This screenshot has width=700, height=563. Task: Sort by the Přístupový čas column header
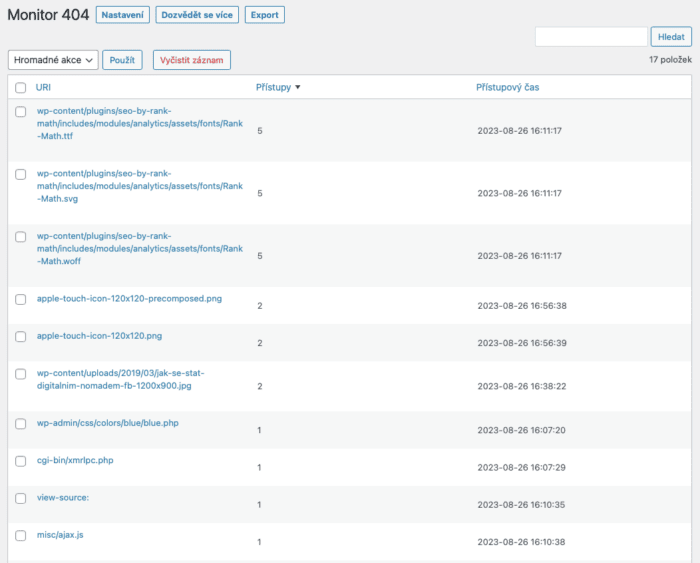click(508, 88)
